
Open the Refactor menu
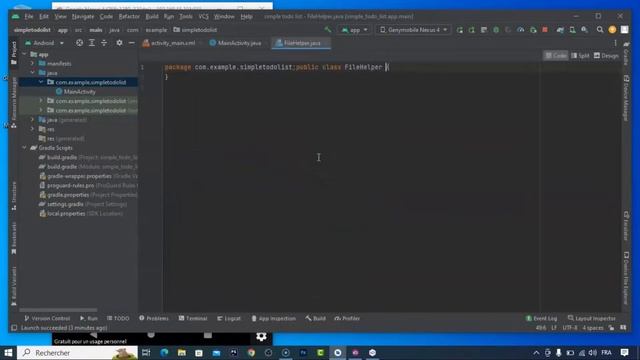click(129, 16)
